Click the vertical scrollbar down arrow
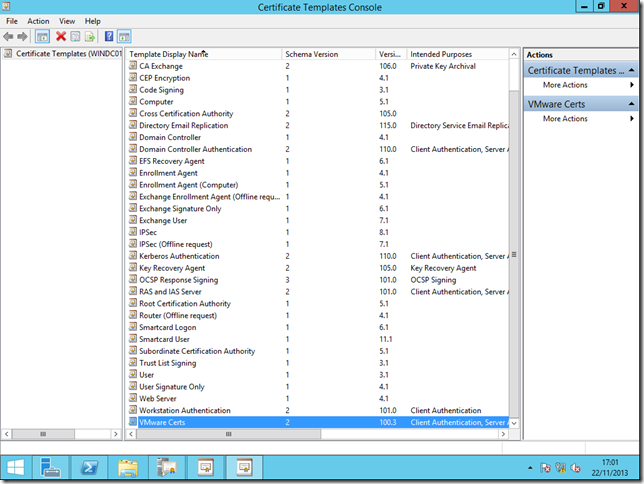 click(515, 423)
